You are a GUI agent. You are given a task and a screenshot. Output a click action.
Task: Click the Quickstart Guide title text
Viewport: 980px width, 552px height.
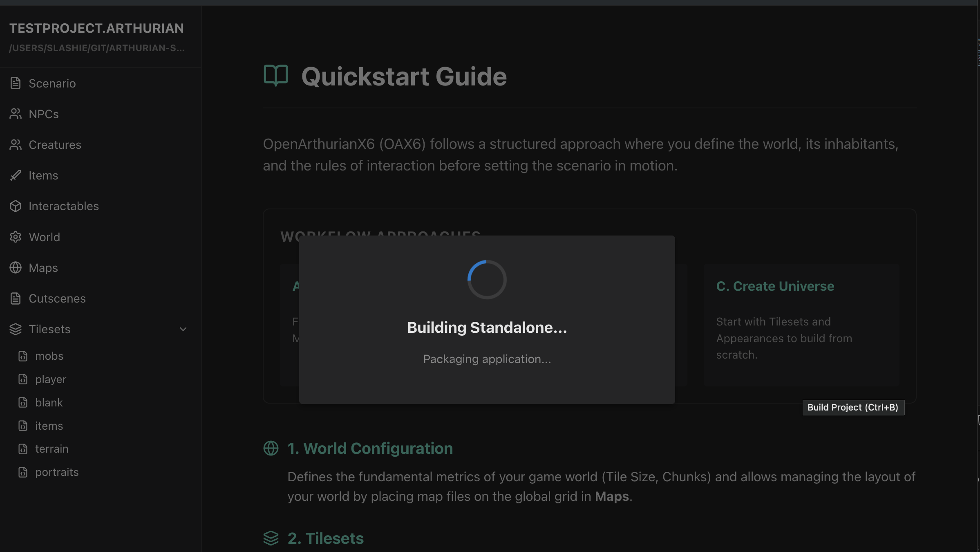point(404,76)
